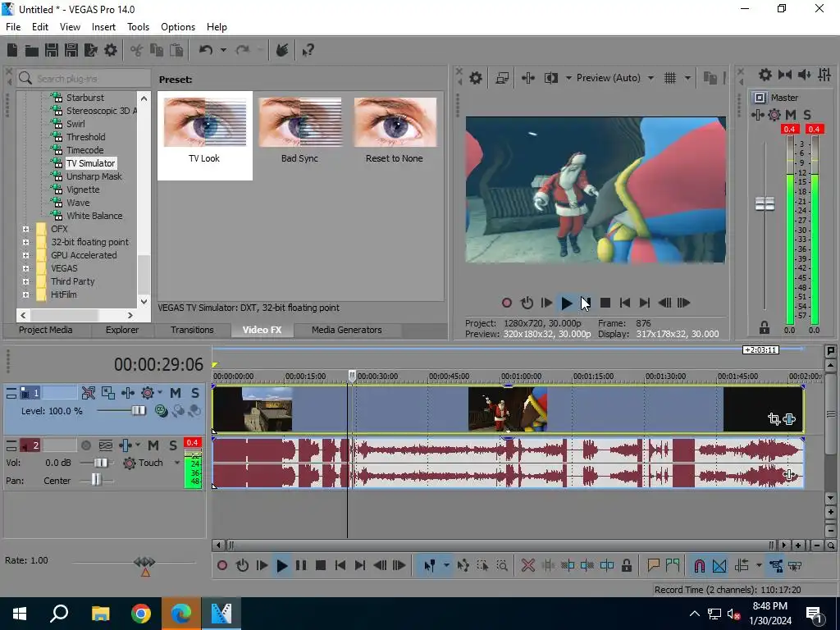
Task: Split the event with the Split icon
Action: [606, 565]
